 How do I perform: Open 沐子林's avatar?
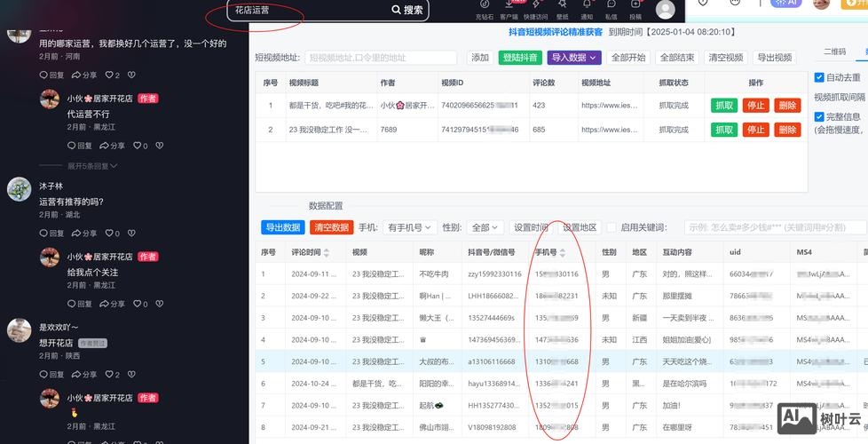19,189
